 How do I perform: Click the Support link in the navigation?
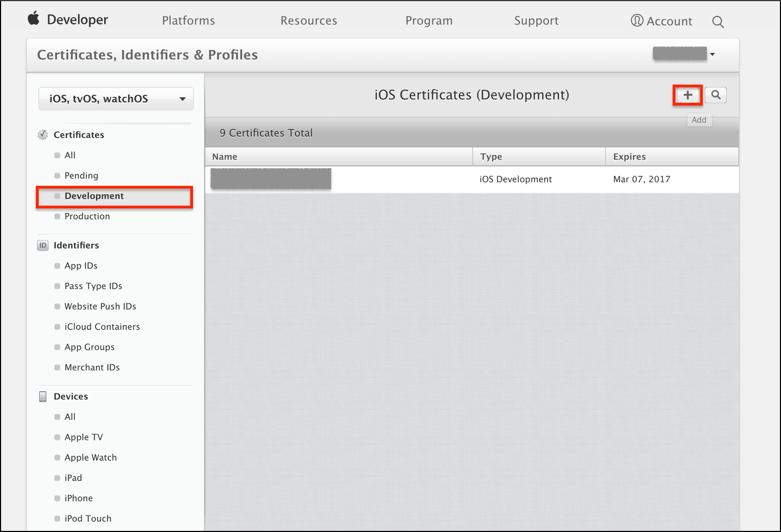pos(536,20)
